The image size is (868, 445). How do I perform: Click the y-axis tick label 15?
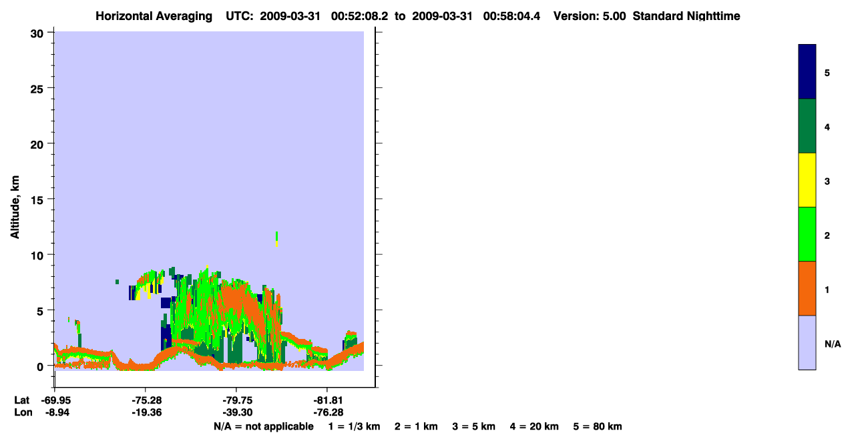tap(38, 199)
